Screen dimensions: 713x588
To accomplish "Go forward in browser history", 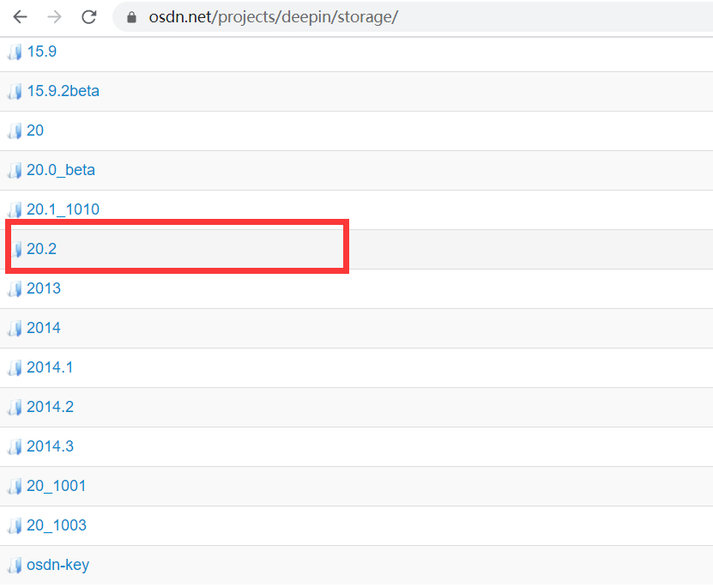I will (54, 17).
